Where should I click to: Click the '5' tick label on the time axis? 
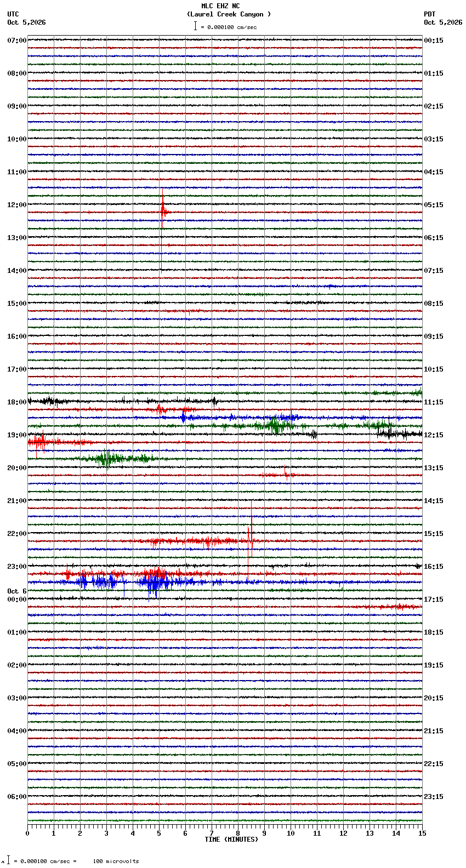tap(159, 833)
